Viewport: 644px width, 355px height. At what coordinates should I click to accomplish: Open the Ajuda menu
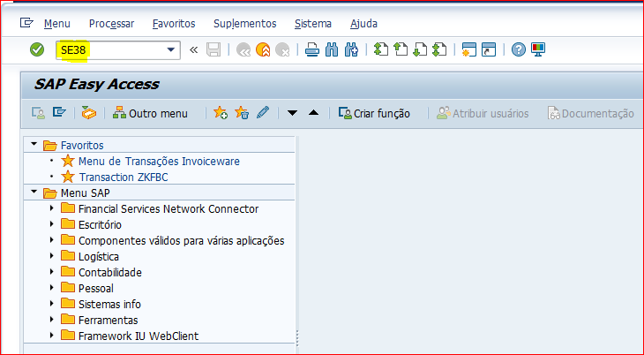363,24
